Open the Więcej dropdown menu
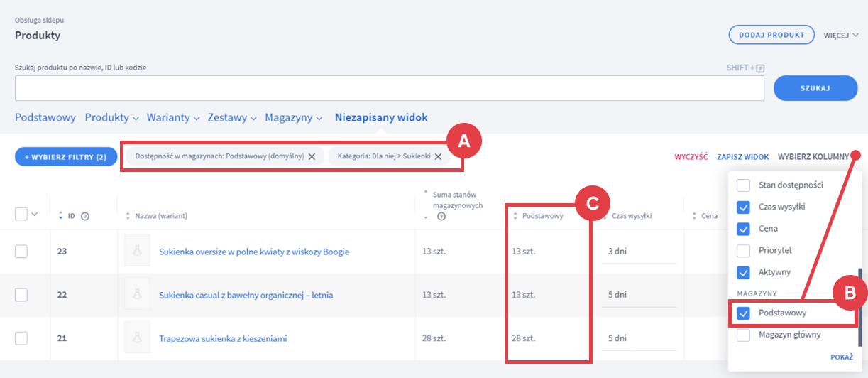The height and width of the screenshot is (378, 868). coord(841,35)
